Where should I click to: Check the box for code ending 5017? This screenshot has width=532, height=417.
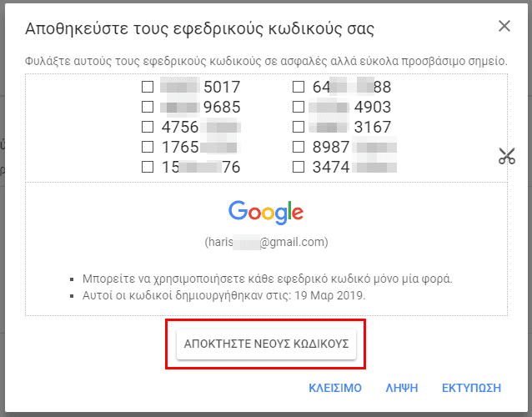point(148,87)
